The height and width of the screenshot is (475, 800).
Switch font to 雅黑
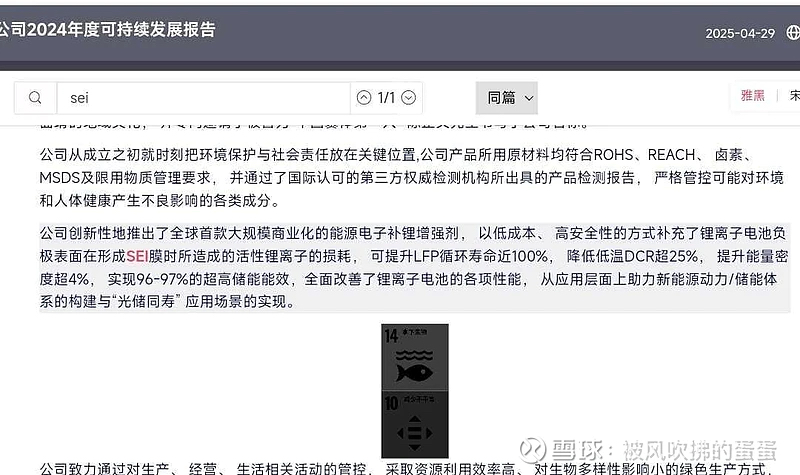click(x=753, y=95)
